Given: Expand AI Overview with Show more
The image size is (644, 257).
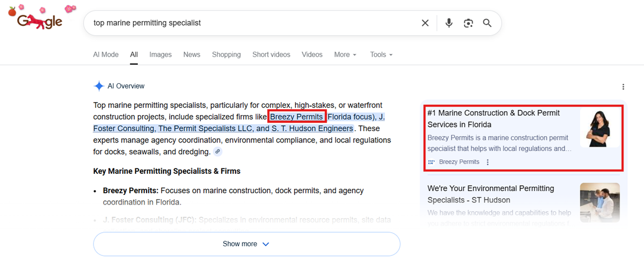Looking at the screenshot, I should click(x=246, y=244).
